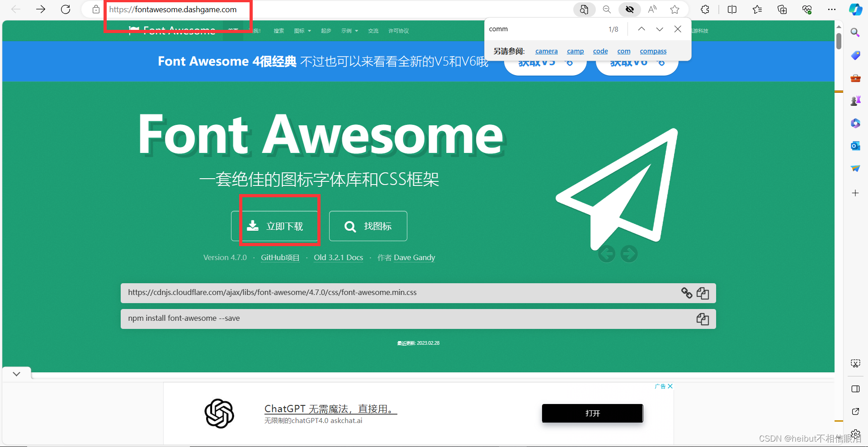Close the find on page bar
Screen dimensions: 868x447
(678, 29)
